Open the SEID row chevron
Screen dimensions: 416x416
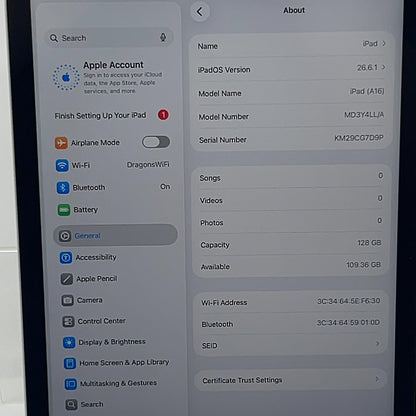pos(377,343)
